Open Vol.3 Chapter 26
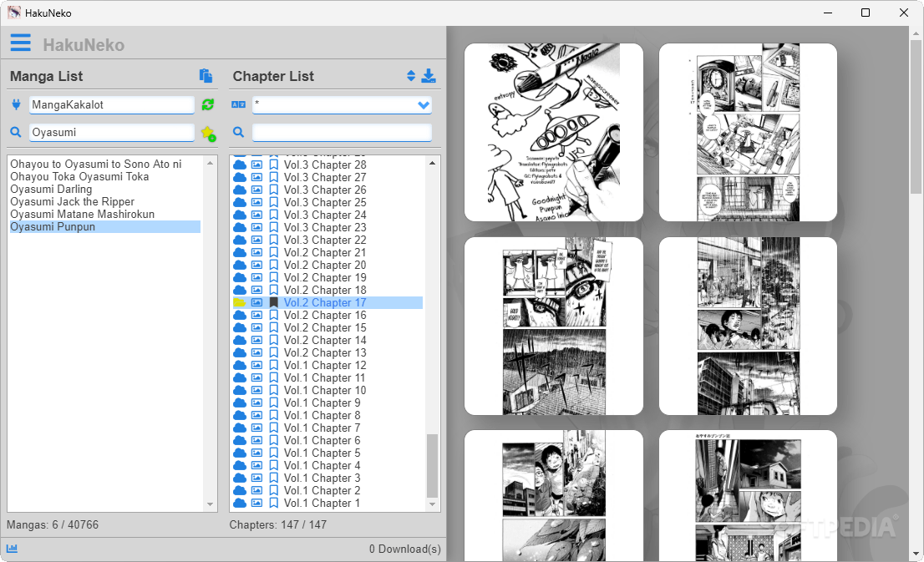This screenshot has width=924, height=562. 325,190
